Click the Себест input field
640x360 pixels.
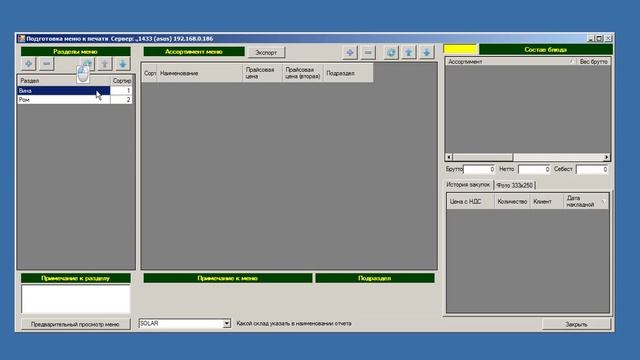[x=592, y=169]
